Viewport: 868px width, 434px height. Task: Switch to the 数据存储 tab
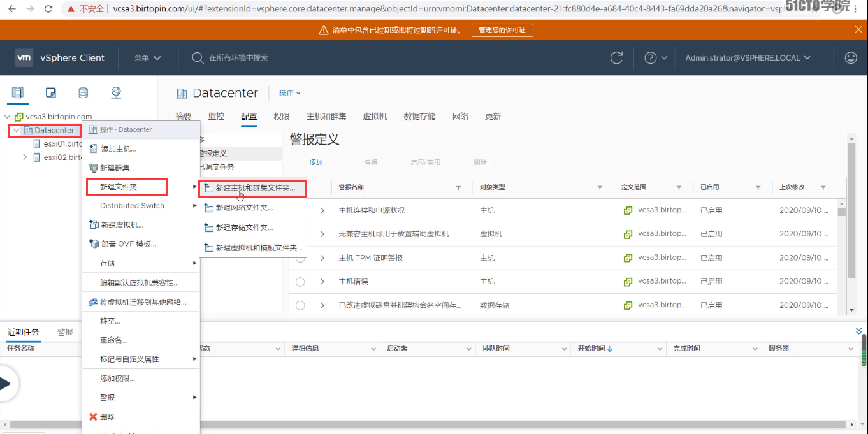[x=419, y=117]
